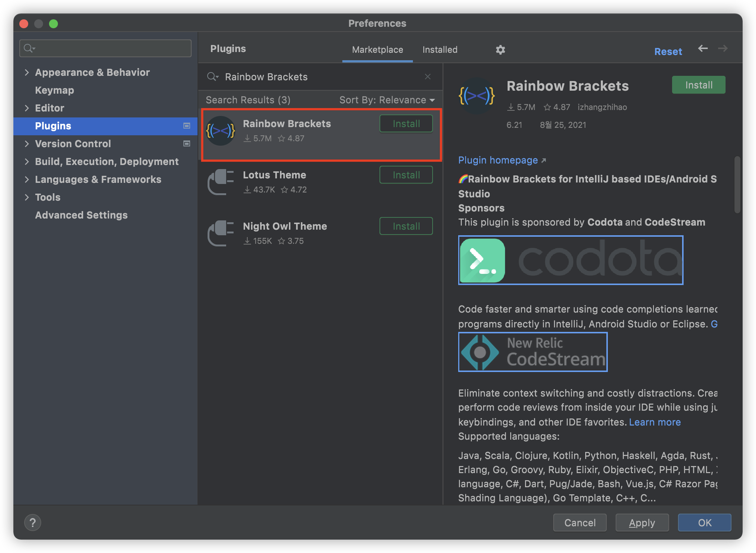Click the Reset link
The height and width of the screenshot is (553, 756).
coord(668,51)
